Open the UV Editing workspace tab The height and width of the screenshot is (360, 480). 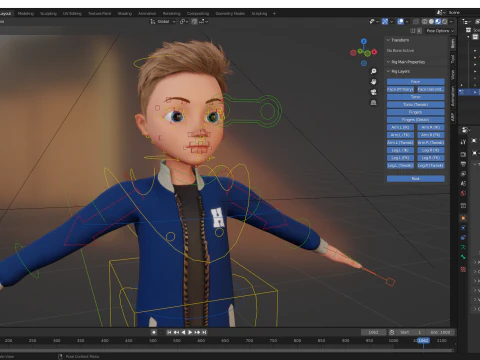point(72,14)
